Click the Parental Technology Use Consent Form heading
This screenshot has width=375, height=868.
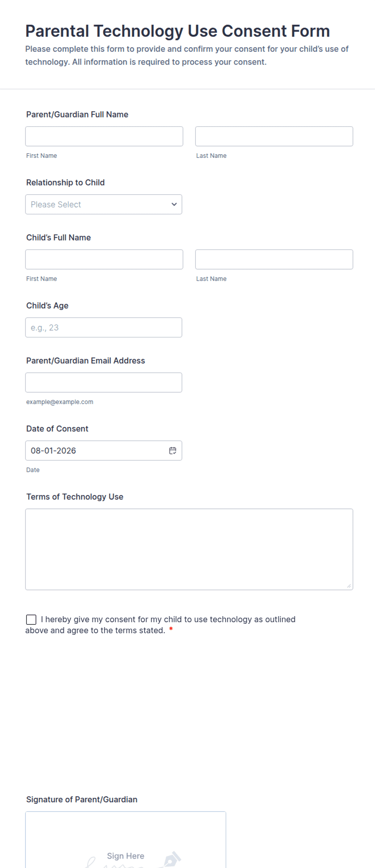click(177, 31)
